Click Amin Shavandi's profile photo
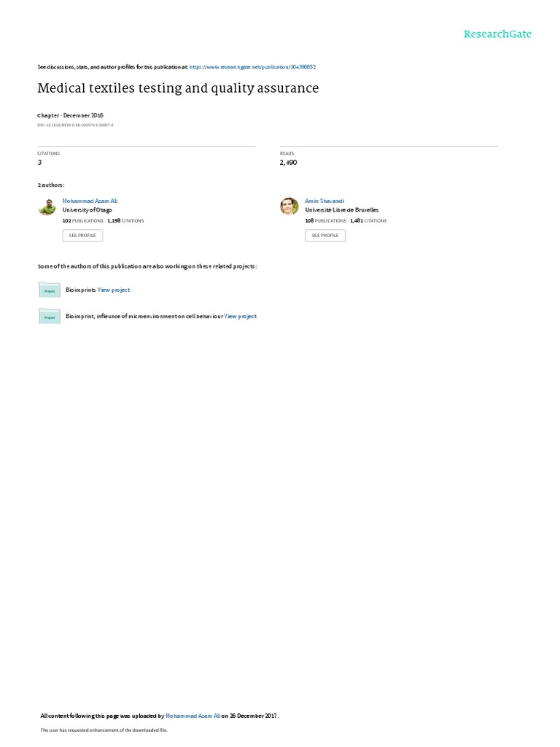 pyautogui.click(x=289, y=206)
